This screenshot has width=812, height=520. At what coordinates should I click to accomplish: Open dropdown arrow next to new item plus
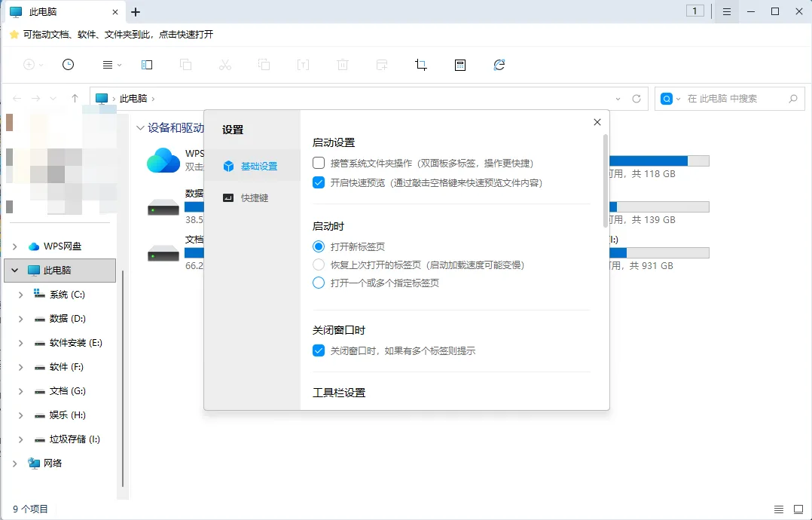tap(41, 66)
